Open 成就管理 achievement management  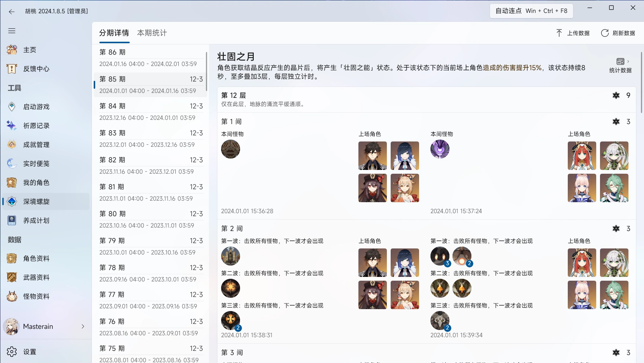(x=46, y=145)
